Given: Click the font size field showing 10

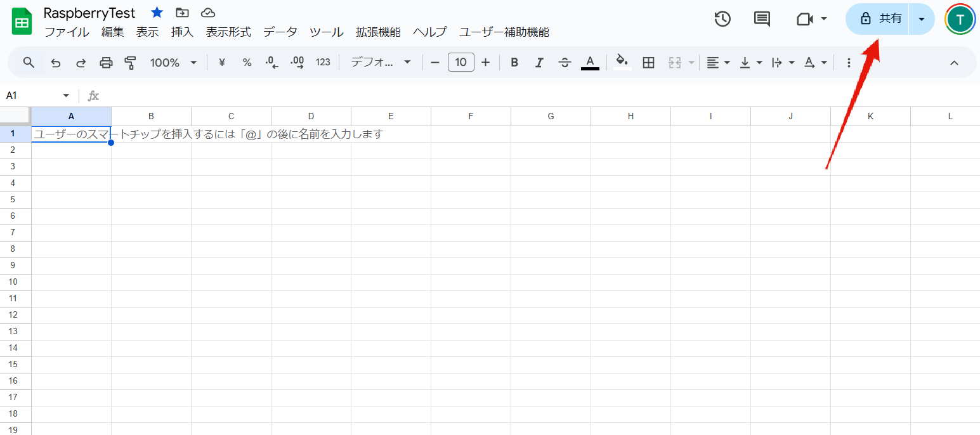Looking at the screenshot, I should coord(461,62).
